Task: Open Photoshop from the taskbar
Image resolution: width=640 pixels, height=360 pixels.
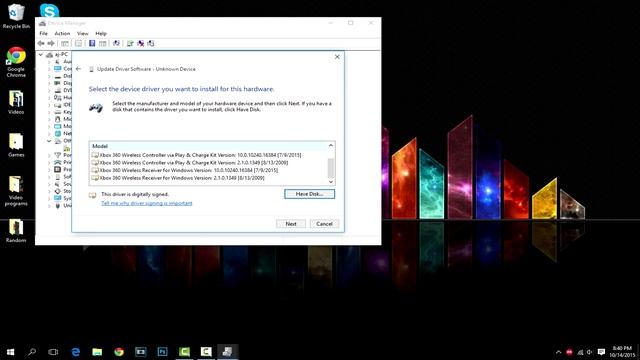Action: coord(162,351)
